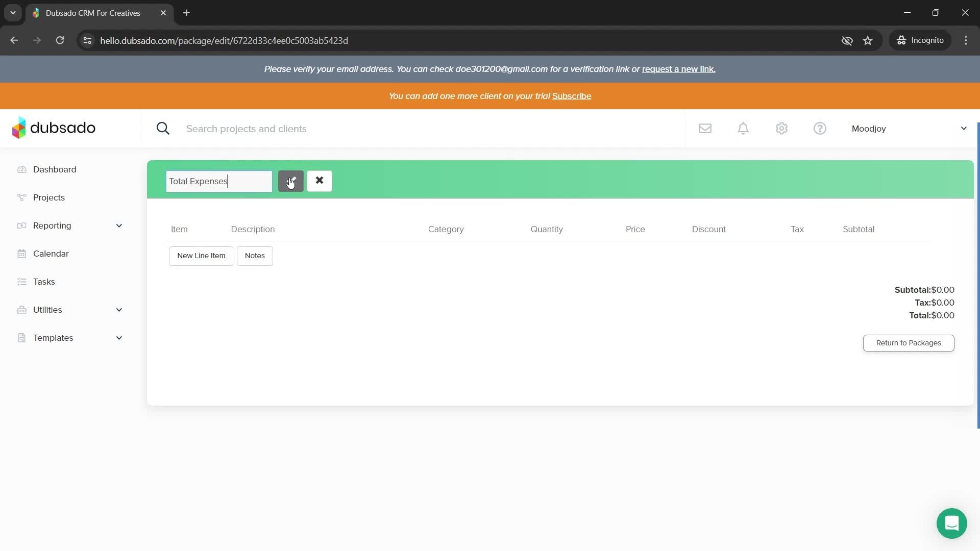Click the Notes button
The height and width of the screenshot is (551, 980).
click(255, 256)
